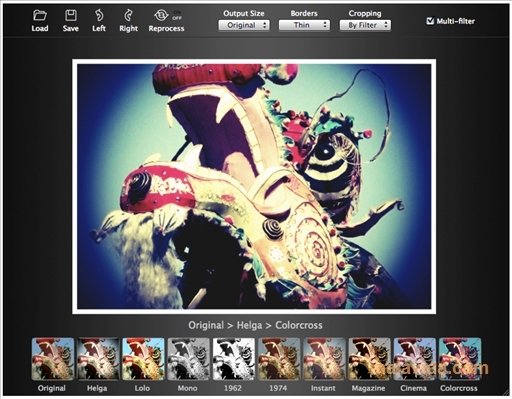The width and height of the screenshot is (512, 399).
Task: Open the Output Size dropdown
Action: pos(244,25)
